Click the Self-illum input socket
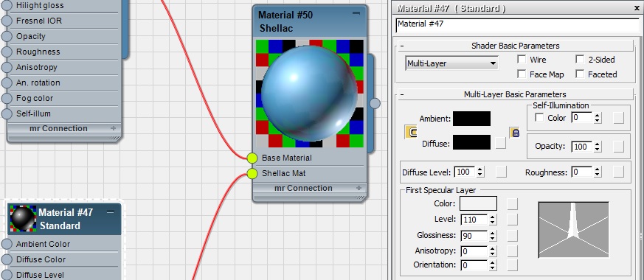The image size is (644, 280). pyautogui.click(x=7, y=113)
